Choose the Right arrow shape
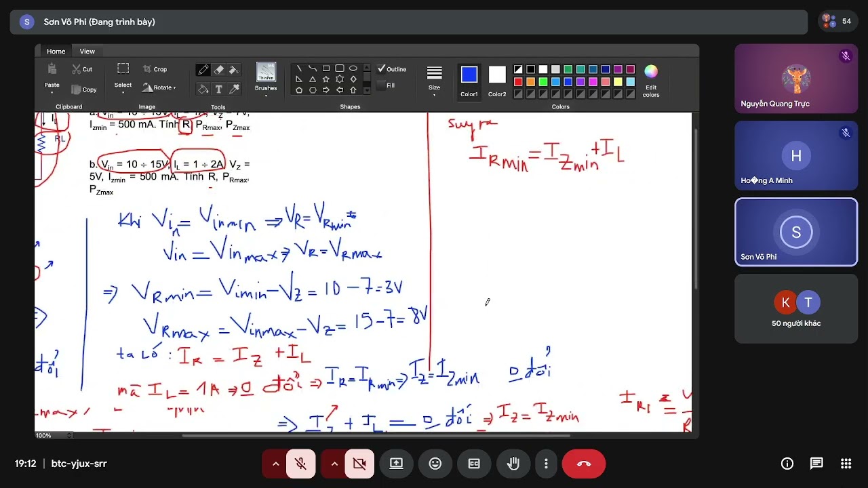Viewport: 868px width, 488px height. (x=326, y=90)
